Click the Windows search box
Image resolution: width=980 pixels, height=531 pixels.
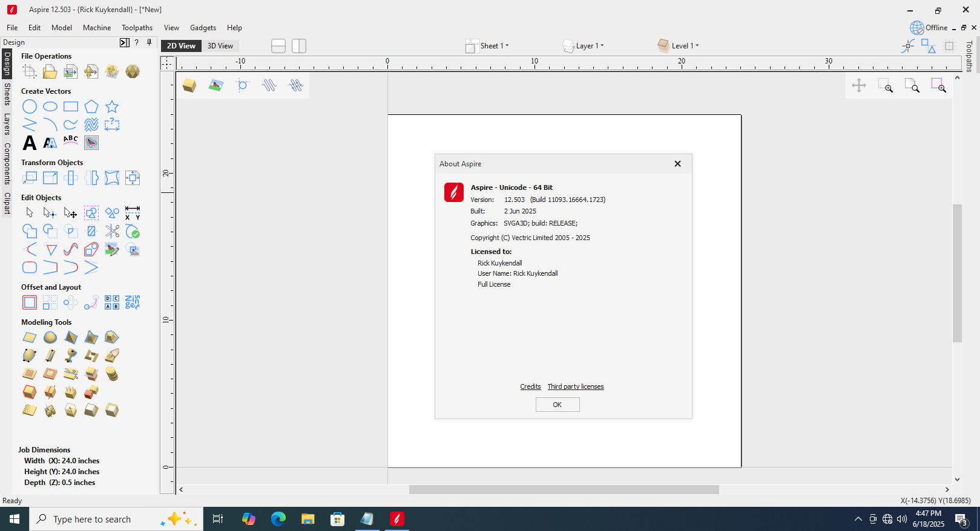[x=116, y=519]
